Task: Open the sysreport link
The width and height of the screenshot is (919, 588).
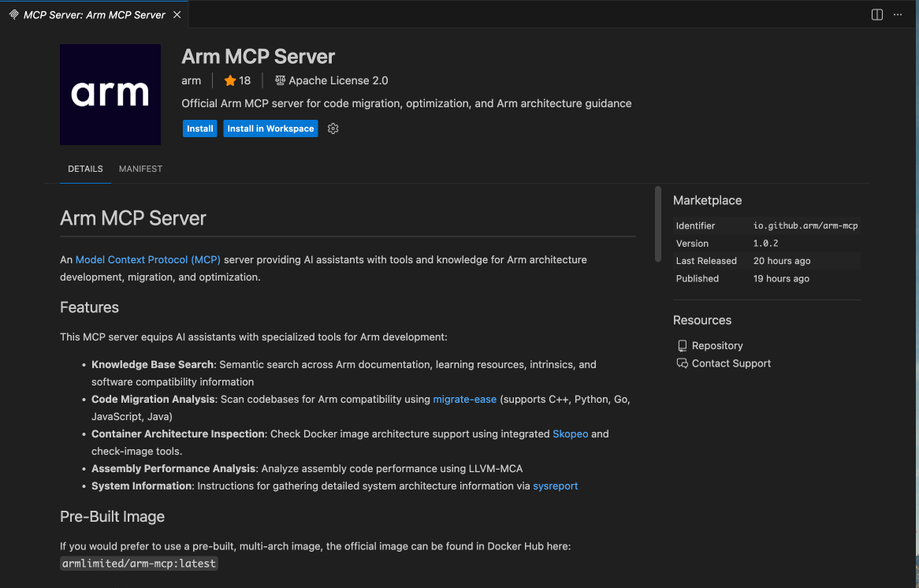Action: pos(555,486)
